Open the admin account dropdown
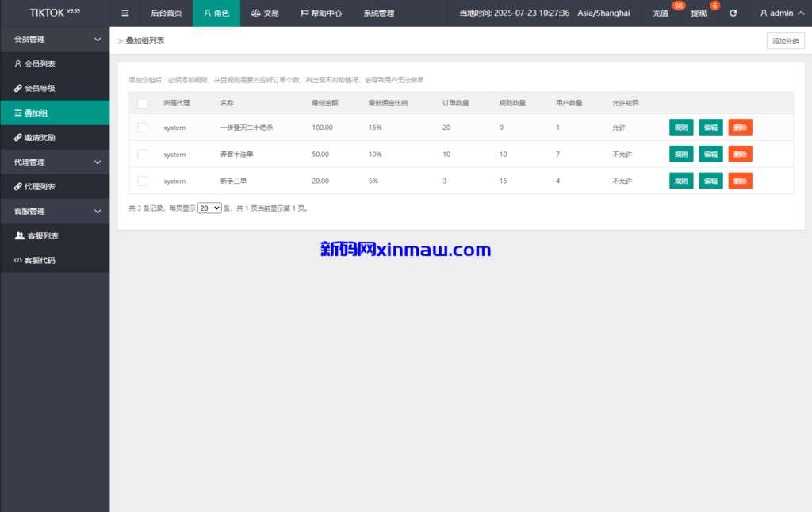 (x=781, y=13)
